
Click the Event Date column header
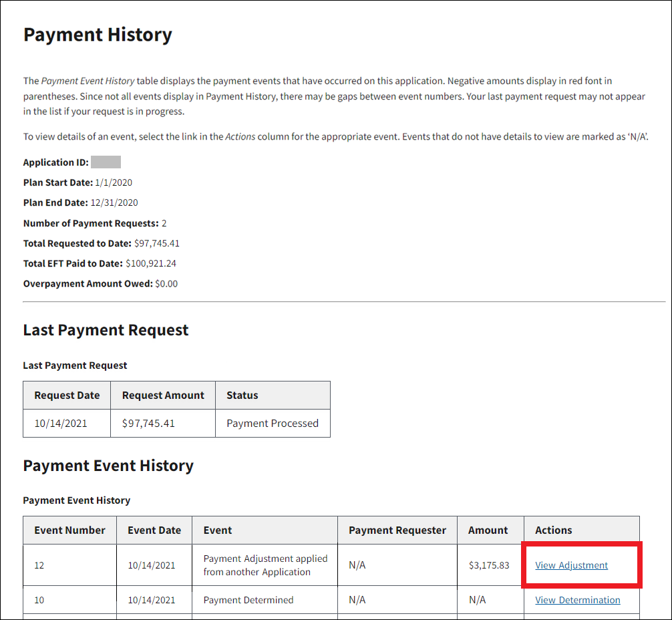coord(154,530)
